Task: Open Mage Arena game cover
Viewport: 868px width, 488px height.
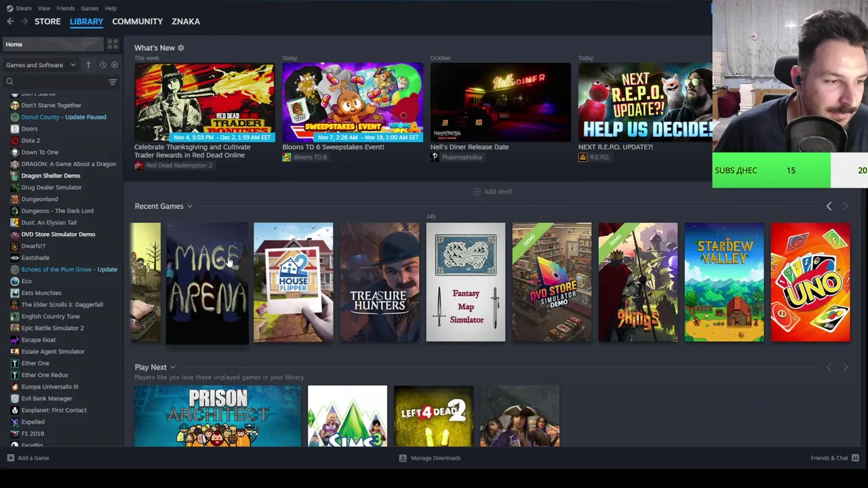Action: click(x=207, y=283)
